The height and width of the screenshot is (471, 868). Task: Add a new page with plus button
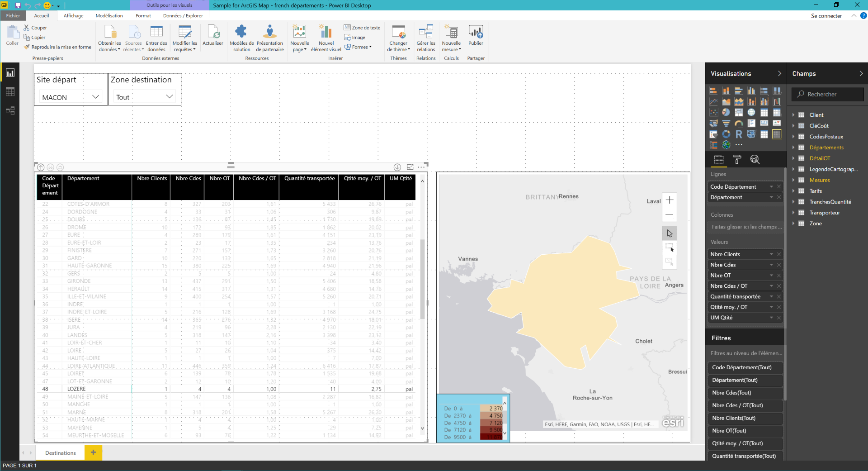click(x=93, y=452)
